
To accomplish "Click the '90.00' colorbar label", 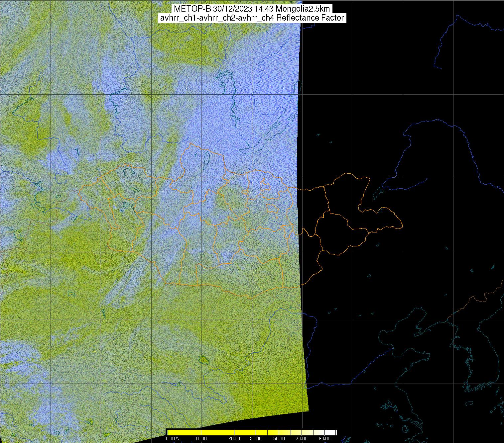I will click(325, 438).
